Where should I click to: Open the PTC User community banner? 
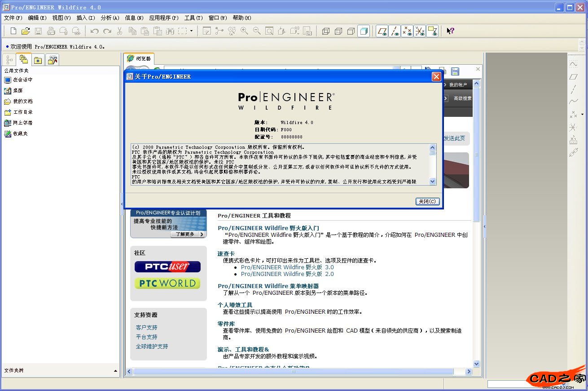click(x=167, y=267)
